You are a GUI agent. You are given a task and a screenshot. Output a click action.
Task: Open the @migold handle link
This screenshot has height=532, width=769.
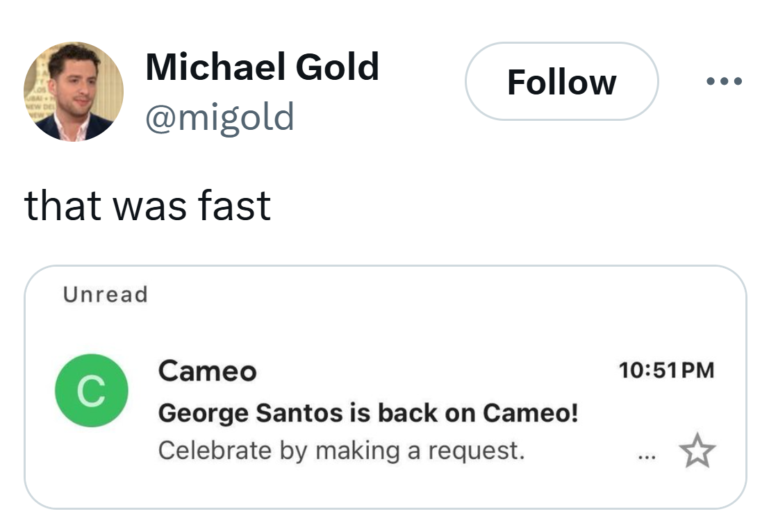220,117
